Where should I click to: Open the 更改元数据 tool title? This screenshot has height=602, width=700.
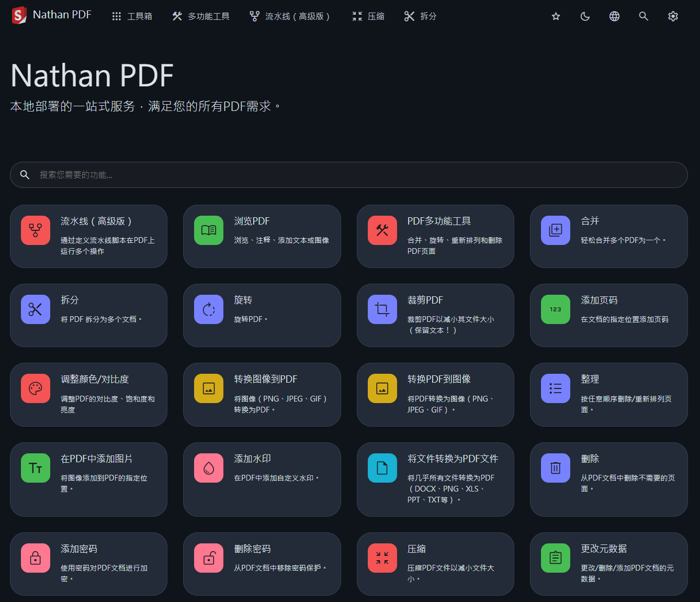[604, 549]
